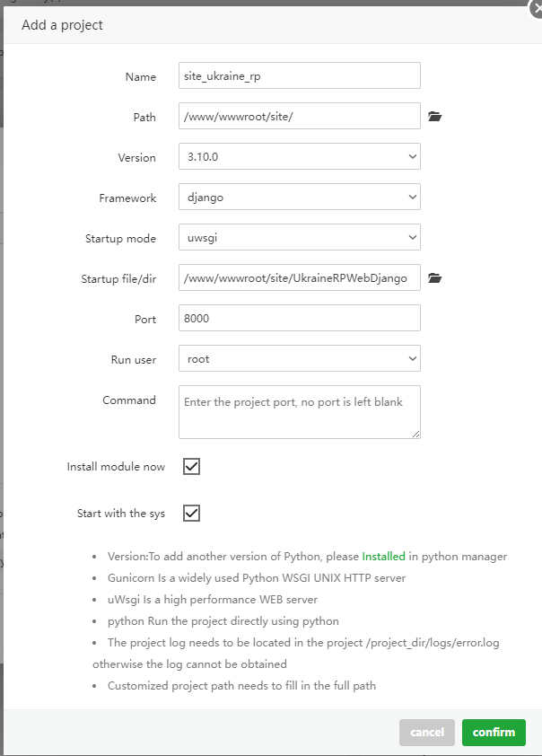This screenshot has width=542, height=756.
Task: Click the Version dropdown arrow chevron
Action: click(412, 157)
